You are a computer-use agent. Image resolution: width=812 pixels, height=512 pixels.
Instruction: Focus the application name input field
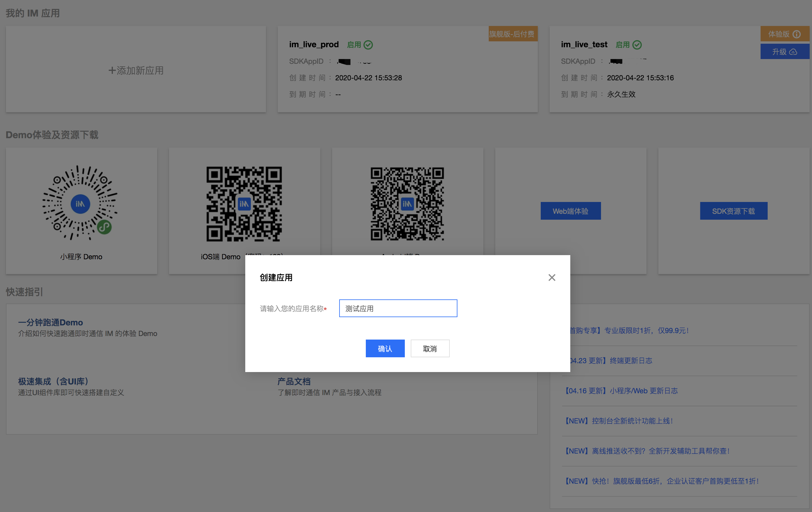398,308
